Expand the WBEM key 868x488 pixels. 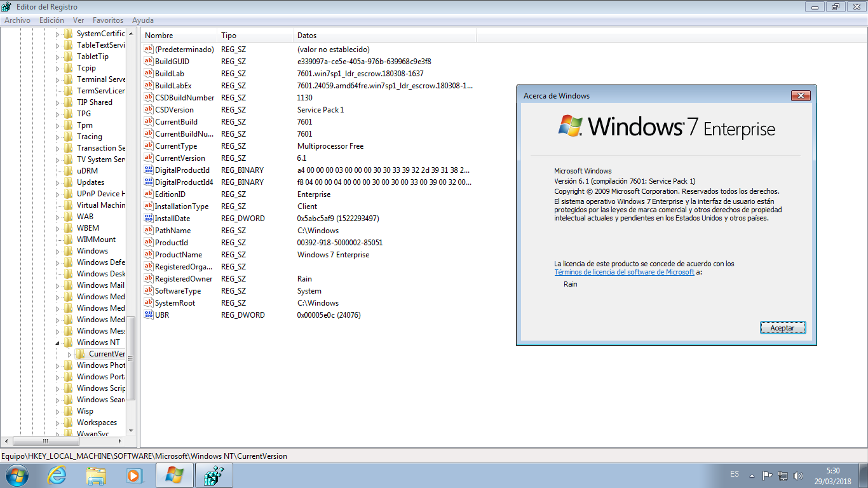[x=57, y=228]
